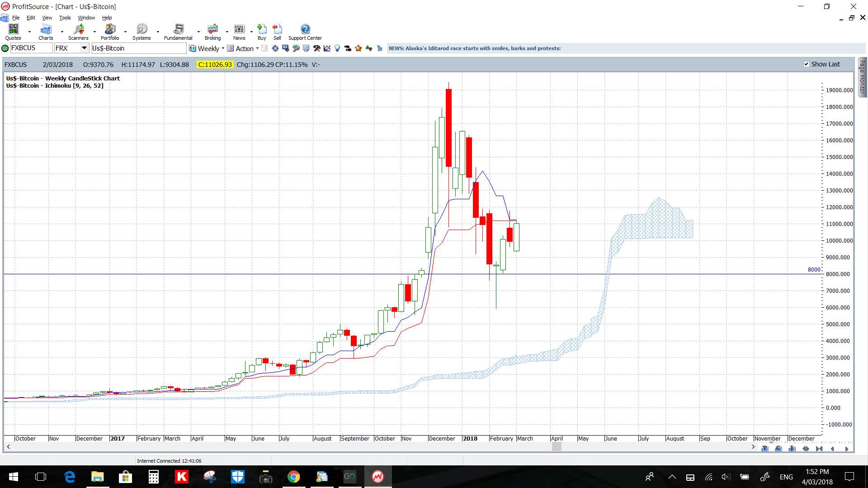This screenshot has width=868, height=488.
Task: Open Chrome from the taskbar
Action: [x=294, y=477]
